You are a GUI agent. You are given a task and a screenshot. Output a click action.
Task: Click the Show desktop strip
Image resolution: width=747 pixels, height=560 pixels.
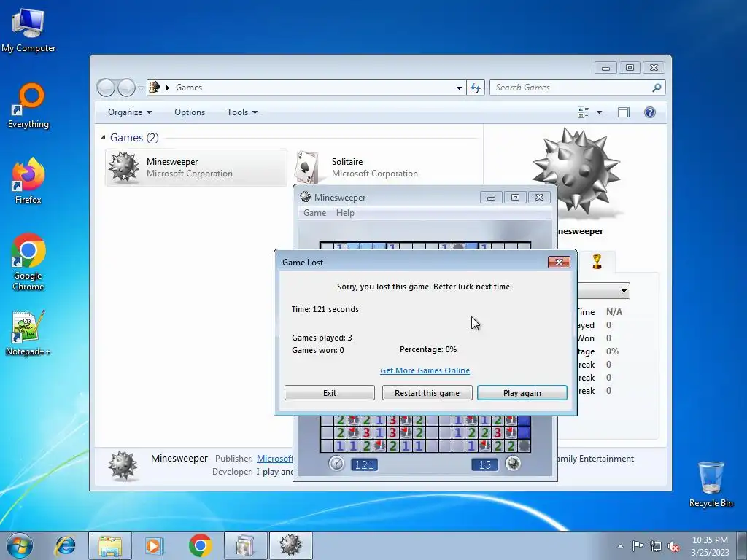point(742,545)
